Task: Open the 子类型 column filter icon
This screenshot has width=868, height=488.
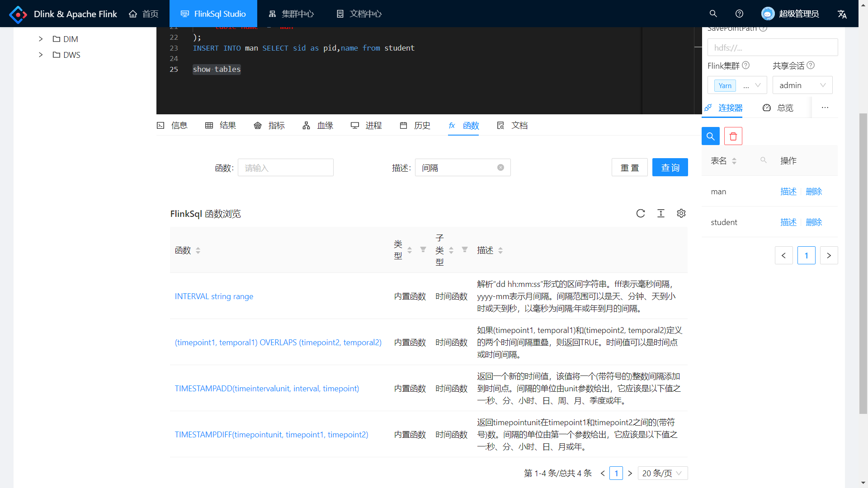Action: pos(465,249)
